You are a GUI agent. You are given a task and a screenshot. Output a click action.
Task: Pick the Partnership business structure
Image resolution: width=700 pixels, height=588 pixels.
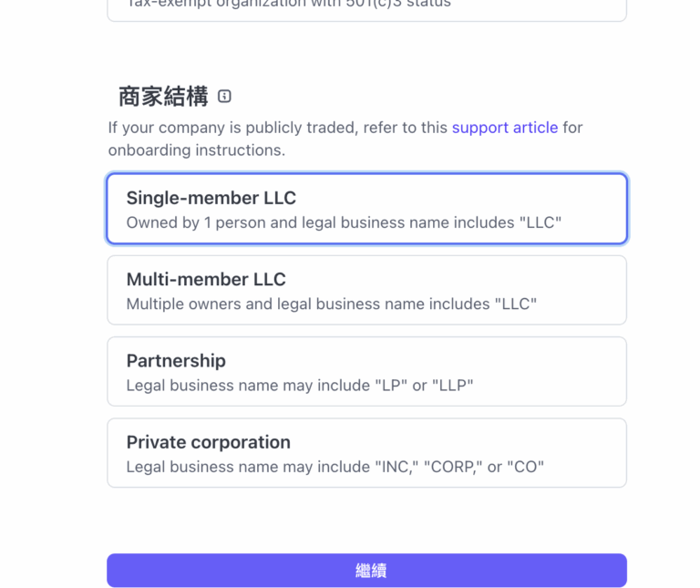366,371
